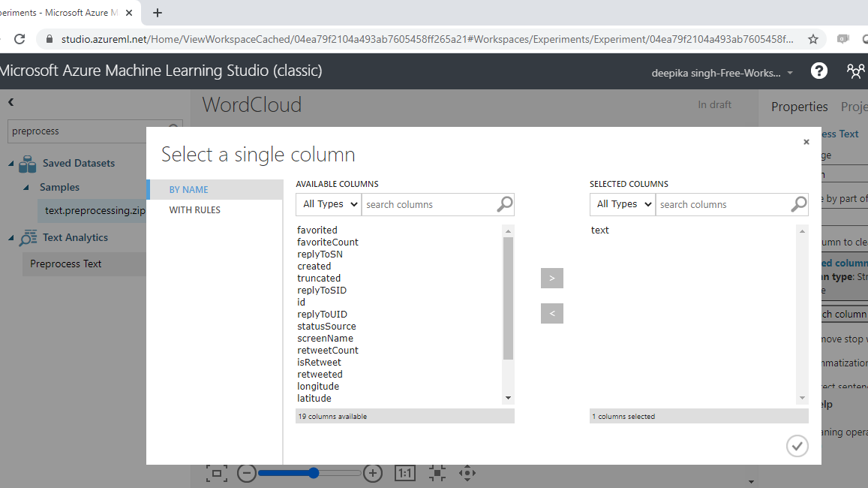868x488 pixels.
Task: Select the latitude column
Action: point(314,398)
